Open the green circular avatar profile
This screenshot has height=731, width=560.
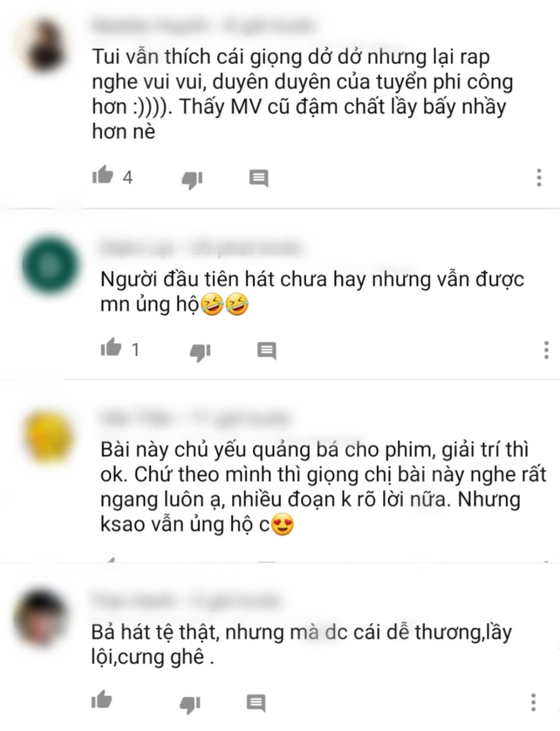point(51,266)
